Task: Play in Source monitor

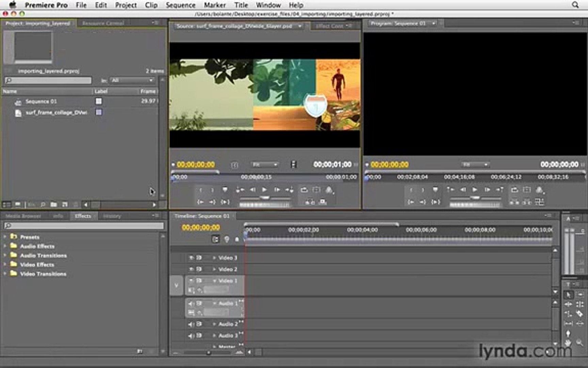Action: coord(264,190)
